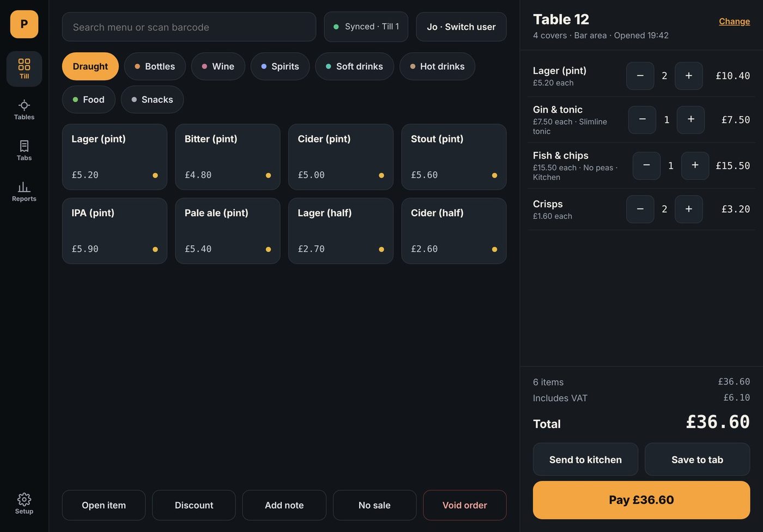Select the Food category
Image resolution: width=763 pixels, height=532 pixels.
pos(89,100)
